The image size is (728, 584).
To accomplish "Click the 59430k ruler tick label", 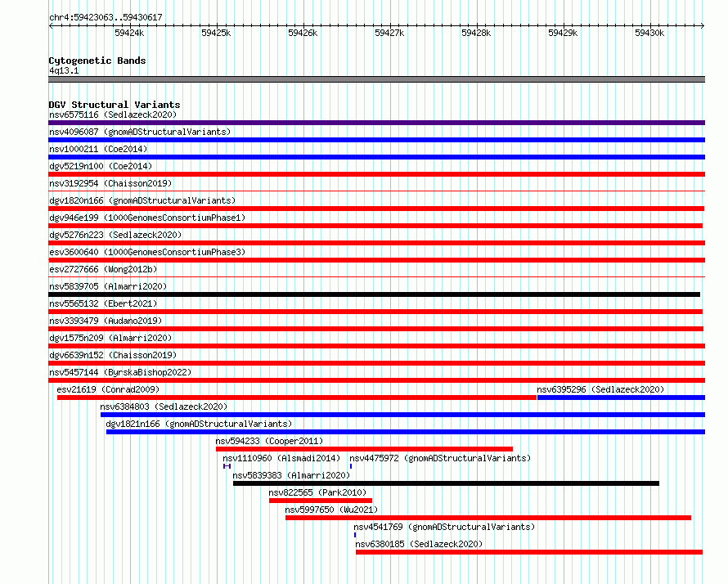I will click(x=649, y=33).
